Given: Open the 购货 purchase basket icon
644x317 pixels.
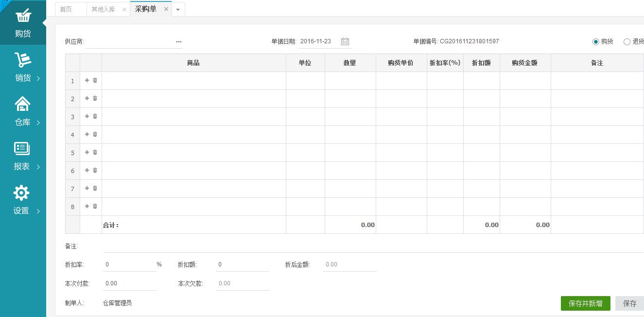Looking at the screenshot, I should [23, 16].
